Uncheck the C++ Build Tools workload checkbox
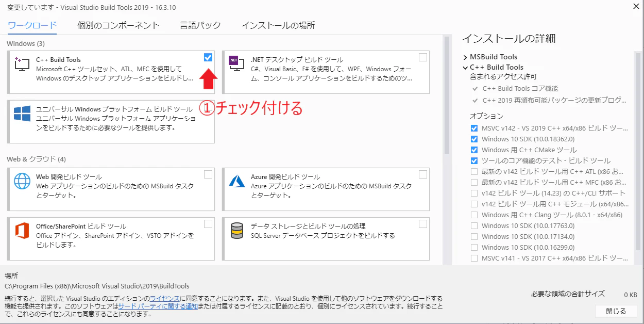This screenshot has width=644, height=324. 208,58
